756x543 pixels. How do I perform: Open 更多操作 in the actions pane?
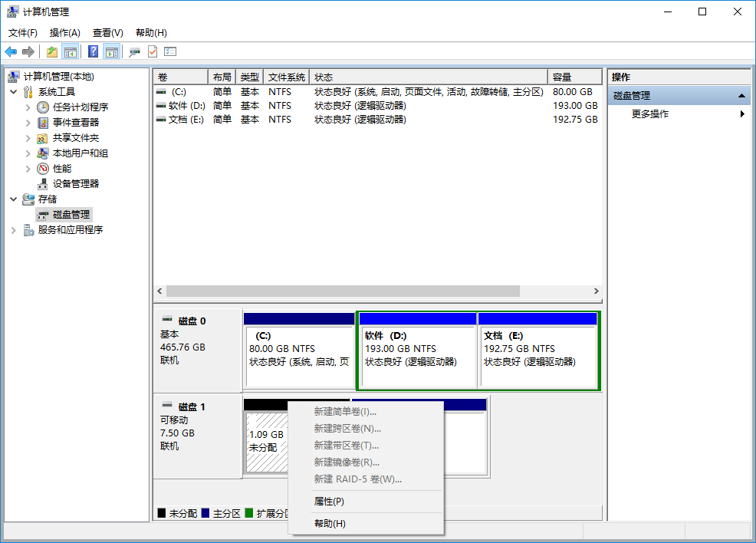tap(650, 114)
